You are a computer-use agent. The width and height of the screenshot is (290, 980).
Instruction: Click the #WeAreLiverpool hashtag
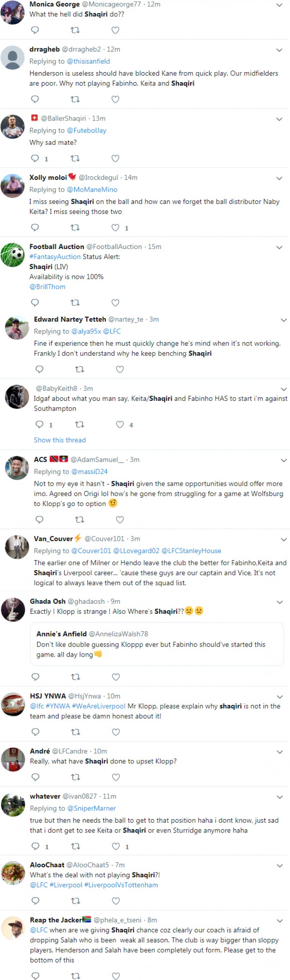point(99,706)
